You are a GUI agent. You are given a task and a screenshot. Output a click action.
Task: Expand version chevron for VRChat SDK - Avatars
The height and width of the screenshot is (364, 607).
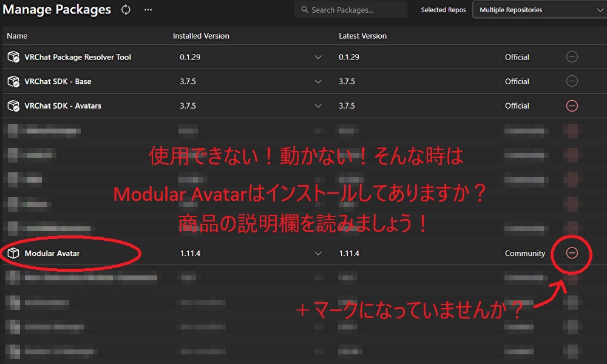[318, 106]
